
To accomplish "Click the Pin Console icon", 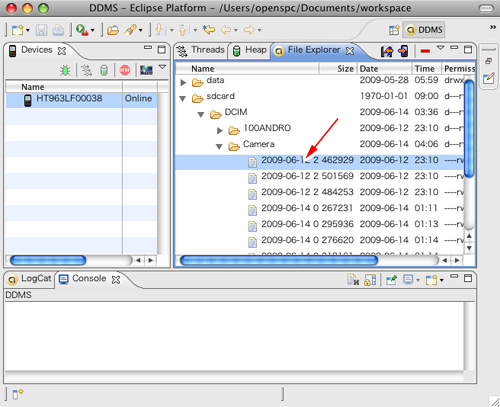I will [391, 280].
